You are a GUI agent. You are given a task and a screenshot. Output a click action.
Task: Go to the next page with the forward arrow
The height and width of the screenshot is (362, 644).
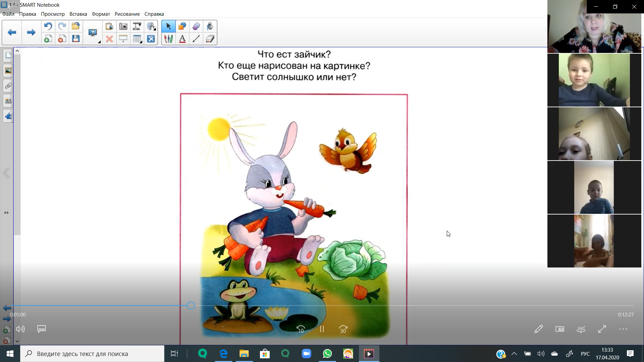pyautogui.click(x=31, y=33)
